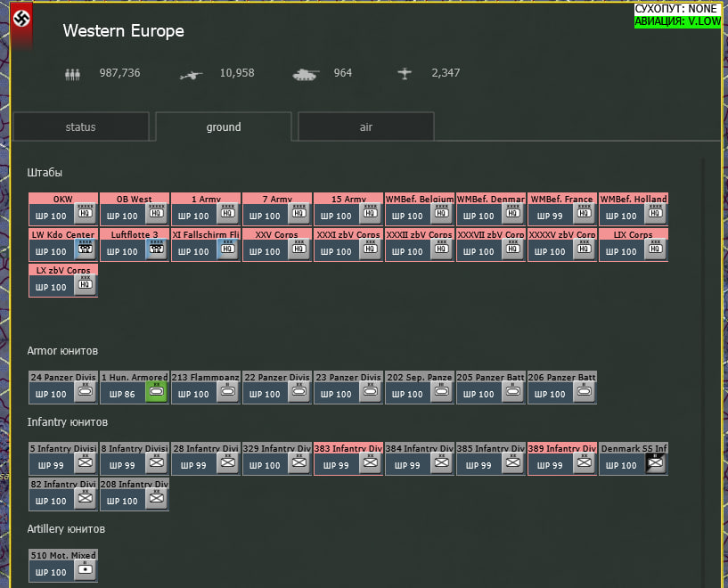This screenshot has width=728, height=588.
Task: Select 208 Infantry Division card
Action: [135, 494]
